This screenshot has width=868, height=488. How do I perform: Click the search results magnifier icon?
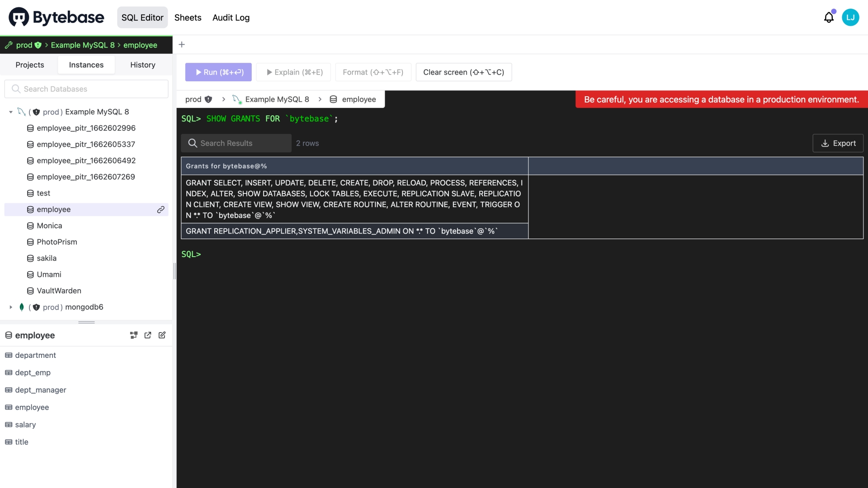[193, 143]
